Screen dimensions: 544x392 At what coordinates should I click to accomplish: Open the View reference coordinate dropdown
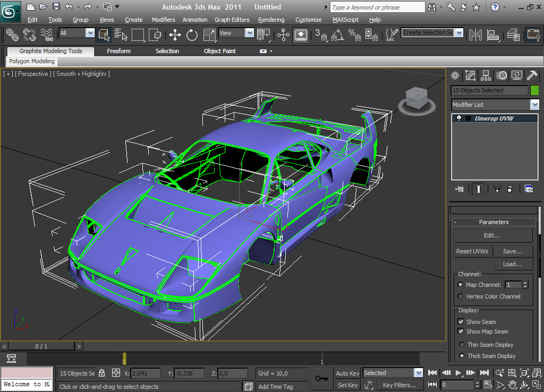point(249,33)
